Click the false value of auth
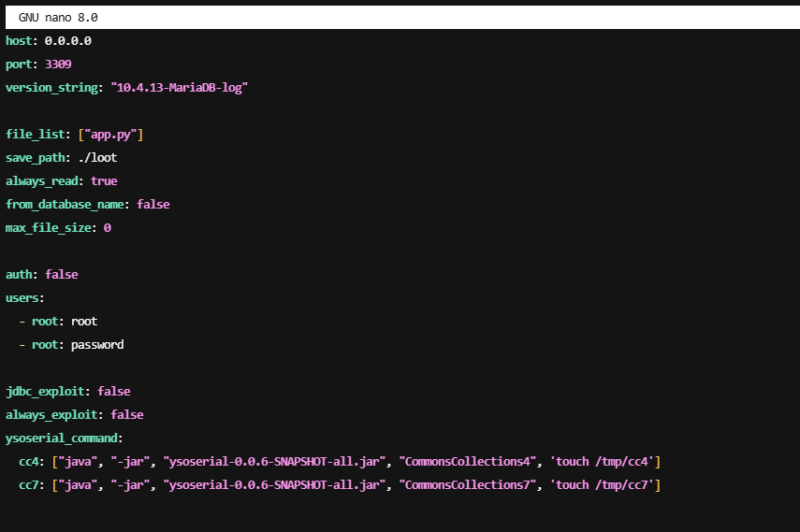The width and height of the screenshot is (800, 532). click(x=61, y=275)
